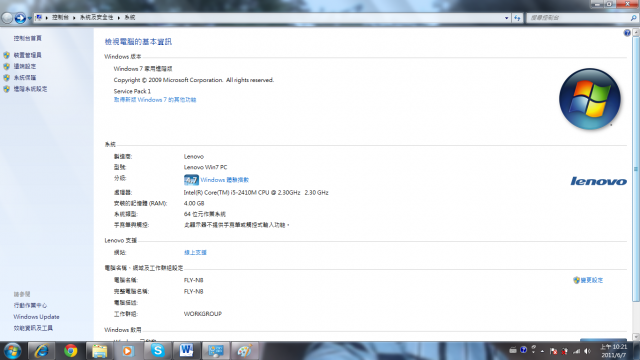Click the 4.00 GB RAM value

tap(194, 203)
